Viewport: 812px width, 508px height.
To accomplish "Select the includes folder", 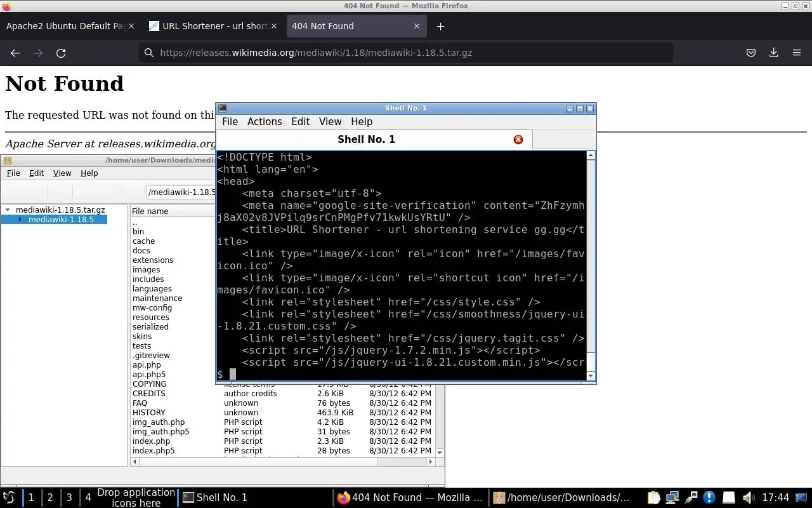I will [148, 279].
